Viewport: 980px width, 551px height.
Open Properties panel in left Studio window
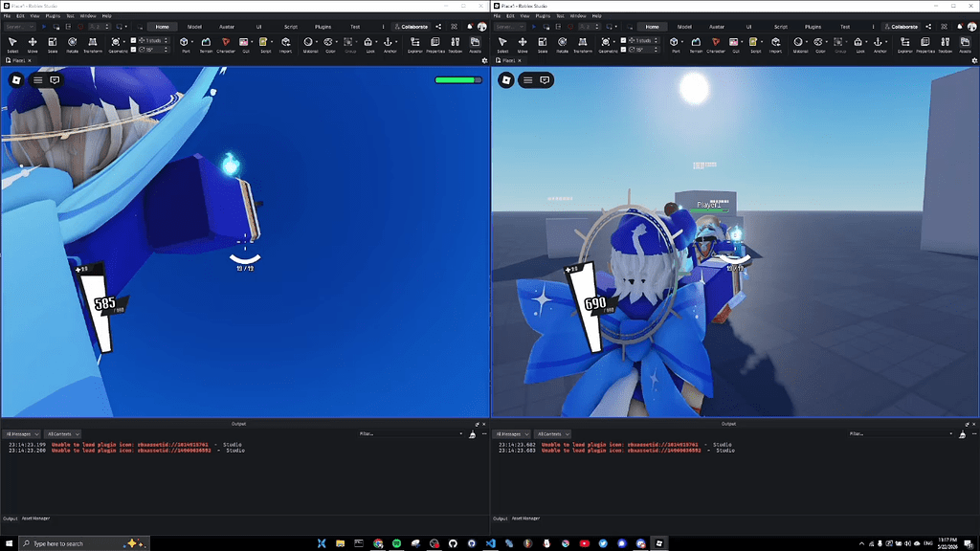[435, 44]
